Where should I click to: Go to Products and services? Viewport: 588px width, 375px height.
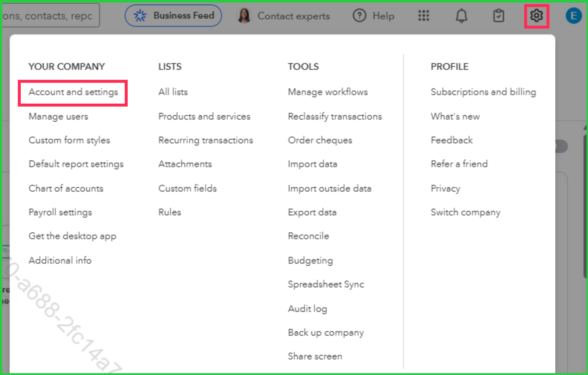tap(204, 117)
